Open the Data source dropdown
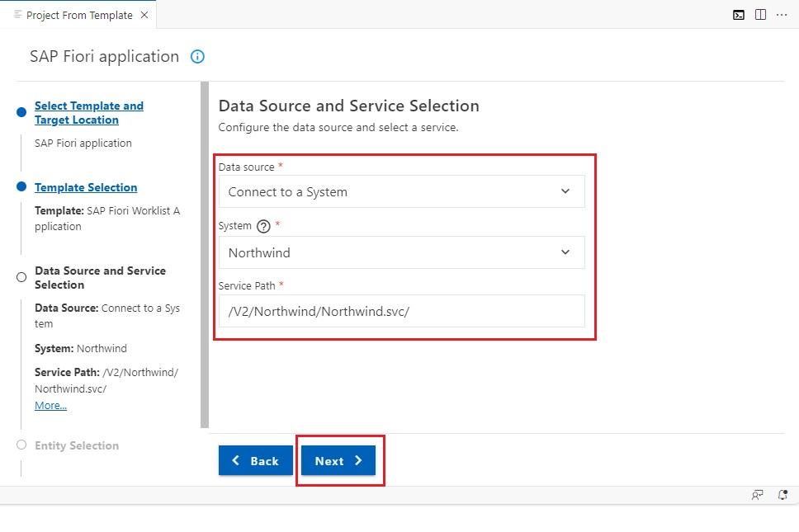799x532 pixels. tap(401, 191)
